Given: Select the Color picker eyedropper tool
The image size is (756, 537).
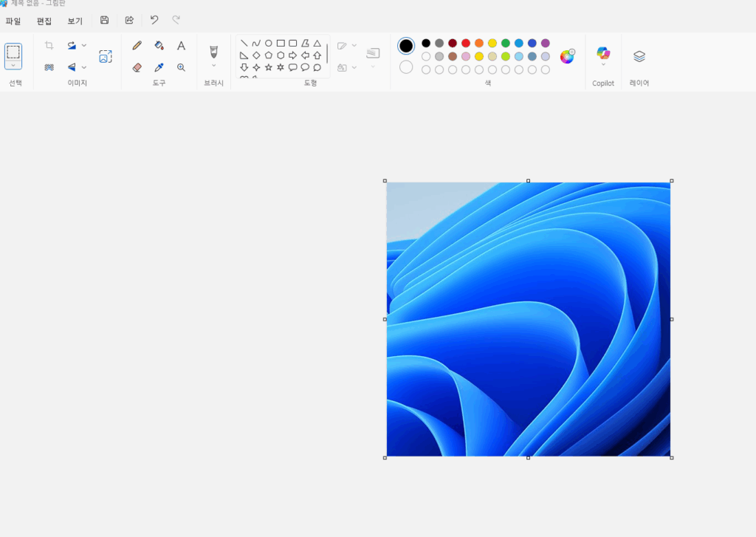Looking at the screenshot, I should coord(159,67).
